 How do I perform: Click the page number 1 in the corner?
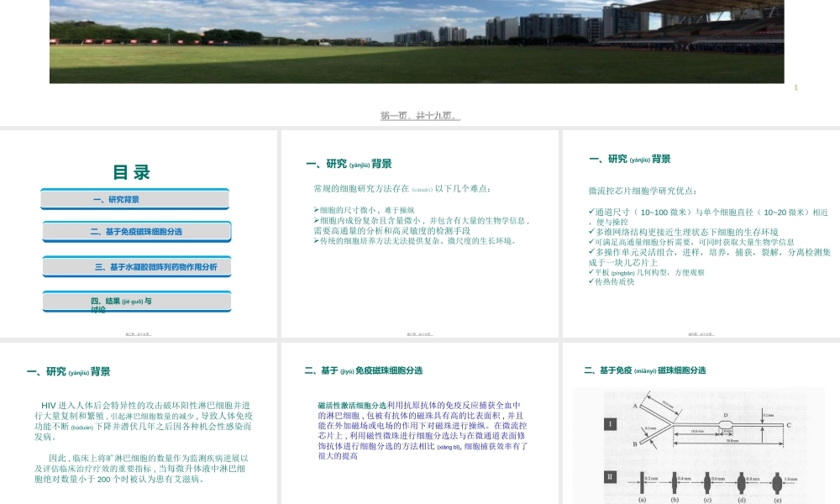(795, 87)
